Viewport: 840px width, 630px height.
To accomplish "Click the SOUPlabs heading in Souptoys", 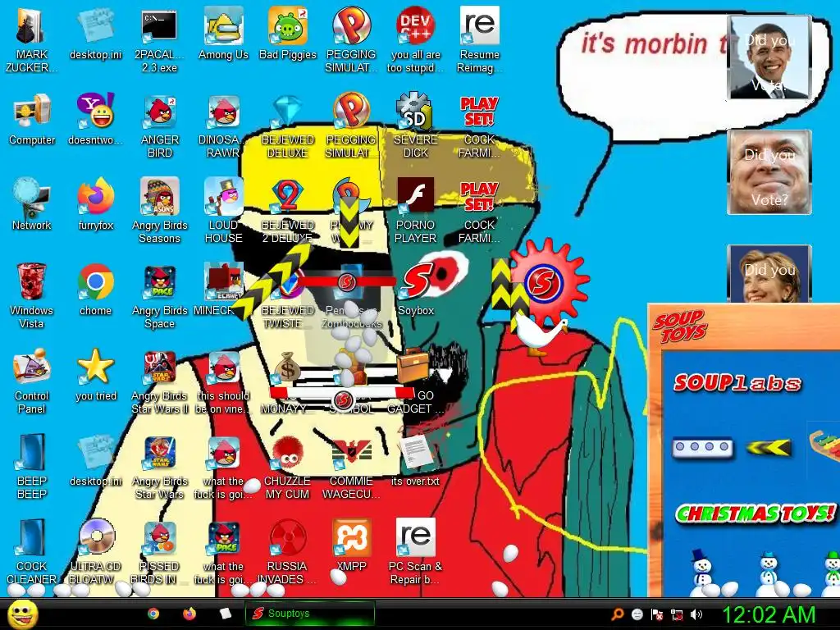I will click(x=737, y=382).
